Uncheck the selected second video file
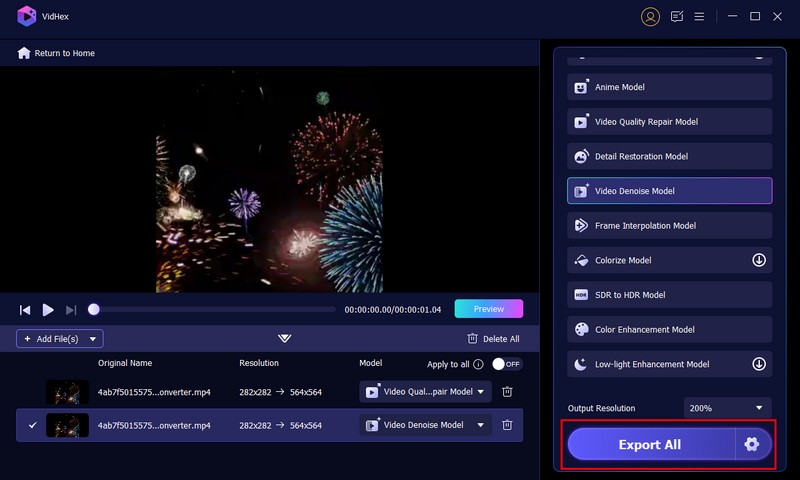The image size is (800, 480). pos(32,425)
